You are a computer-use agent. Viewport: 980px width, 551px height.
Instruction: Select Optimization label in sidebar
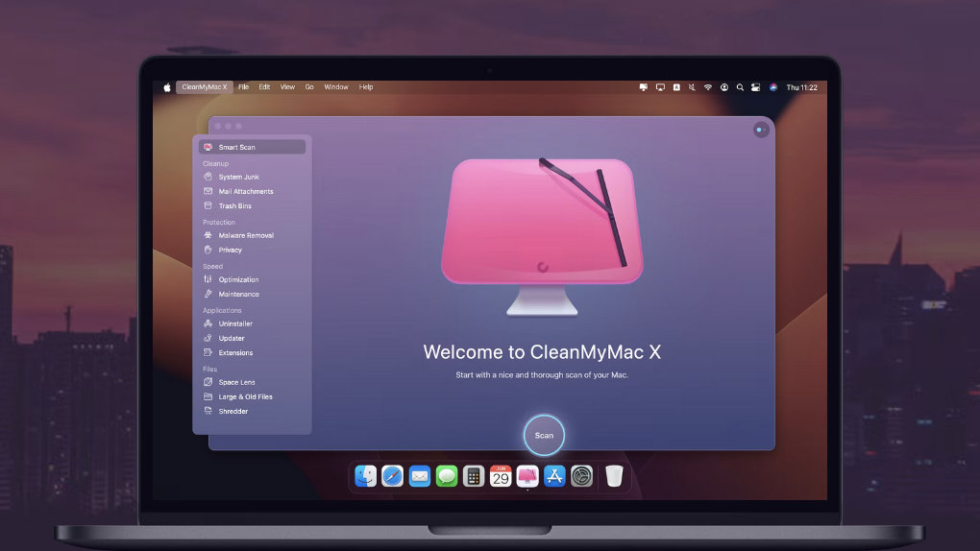(238, 279)
